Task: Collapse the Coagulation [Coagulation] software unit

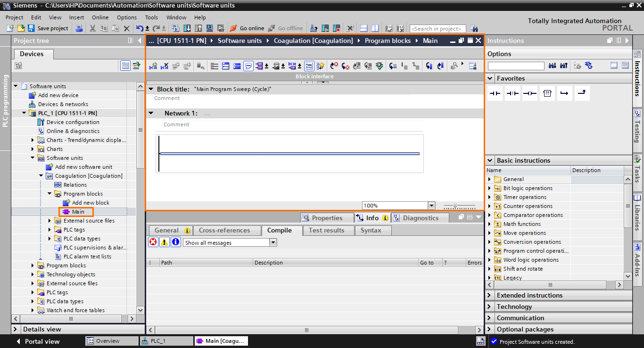Action: click(41, 175)
